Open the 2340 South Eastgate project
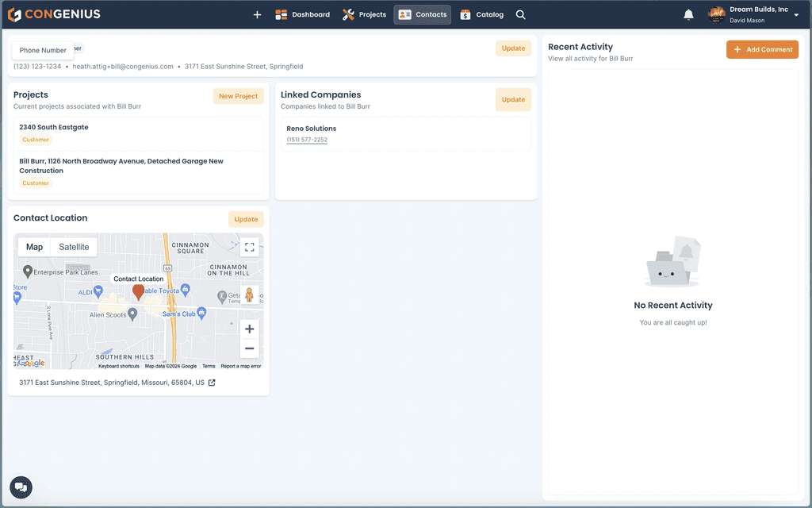812x508 pixels. (x=54, y=127)
